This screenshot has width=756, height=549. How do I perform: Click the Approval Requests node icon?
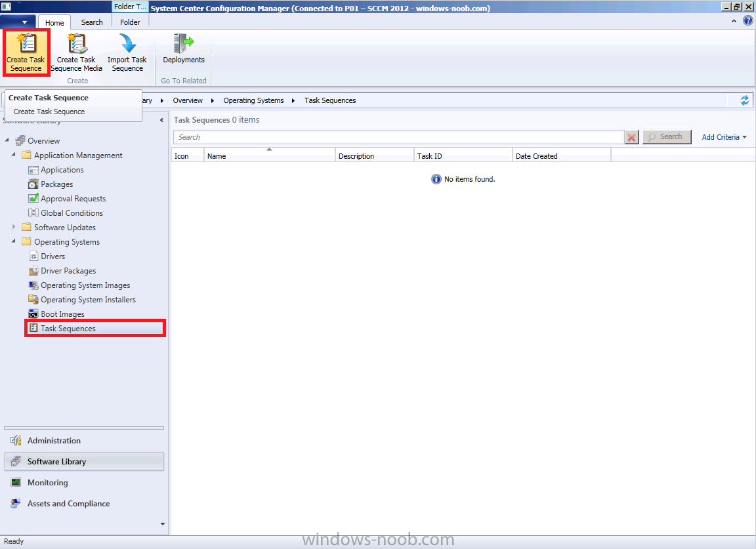(33, 198)
